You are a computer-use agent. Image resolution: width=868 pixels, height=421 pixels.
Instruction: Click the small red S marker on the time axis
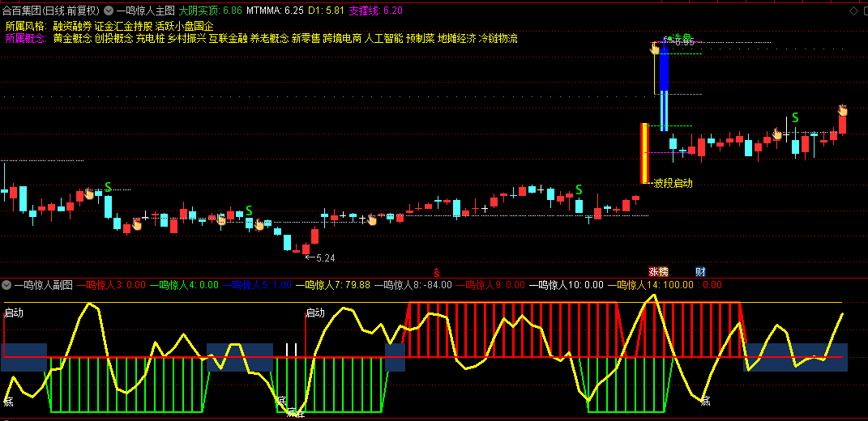pyautogui.click(x=436, y=272)
